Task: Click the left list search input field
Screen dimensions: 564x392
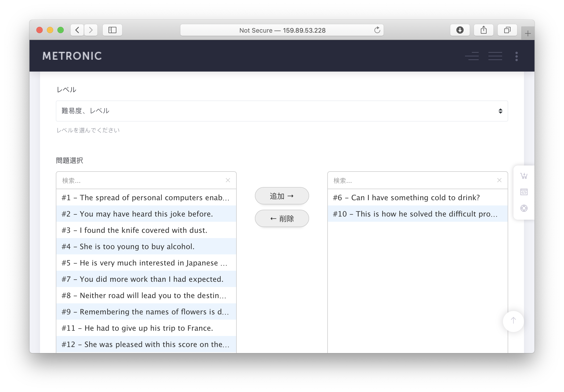Action: (x=140, y=180)
